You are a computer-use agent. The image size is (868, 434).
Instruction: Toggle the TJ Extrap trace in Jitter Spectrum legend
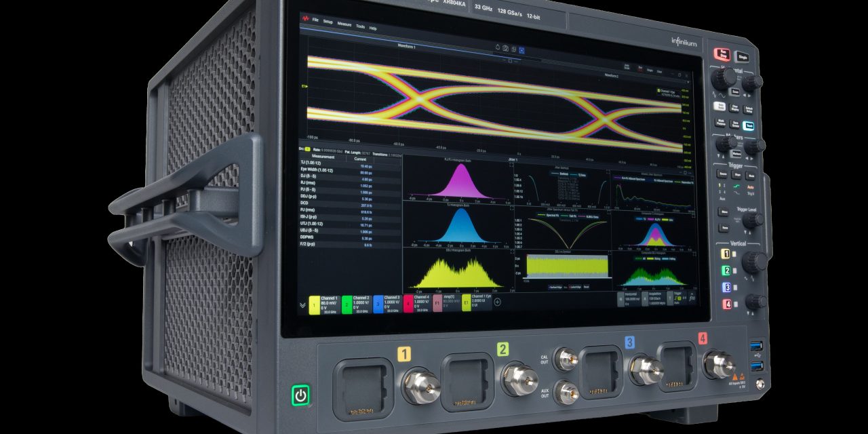[580, 175]
